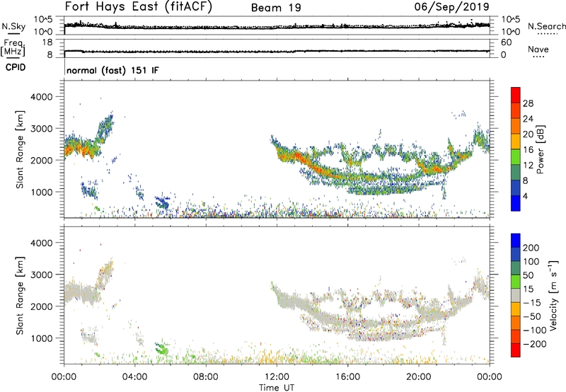Select the 'Freq. [MHz]' axis label
This screenshot has width=566, height=392.
coord(13,48)
